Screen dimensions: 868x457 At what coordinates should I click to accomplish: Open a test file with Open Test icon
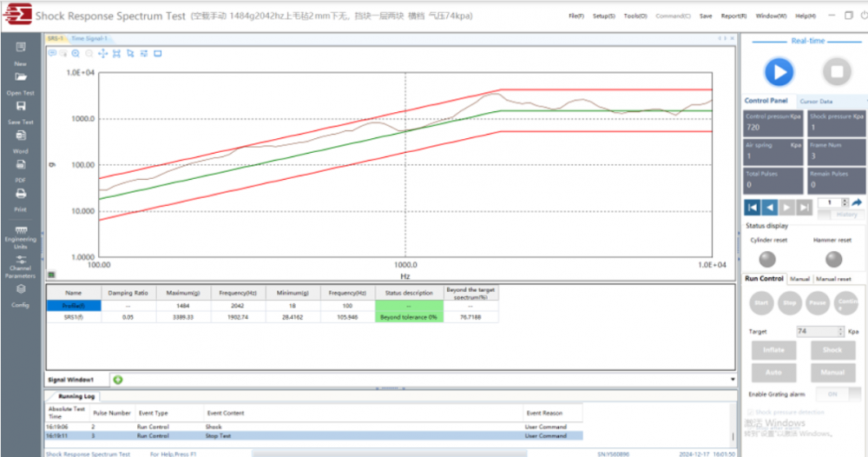click(x=21, y=81)
